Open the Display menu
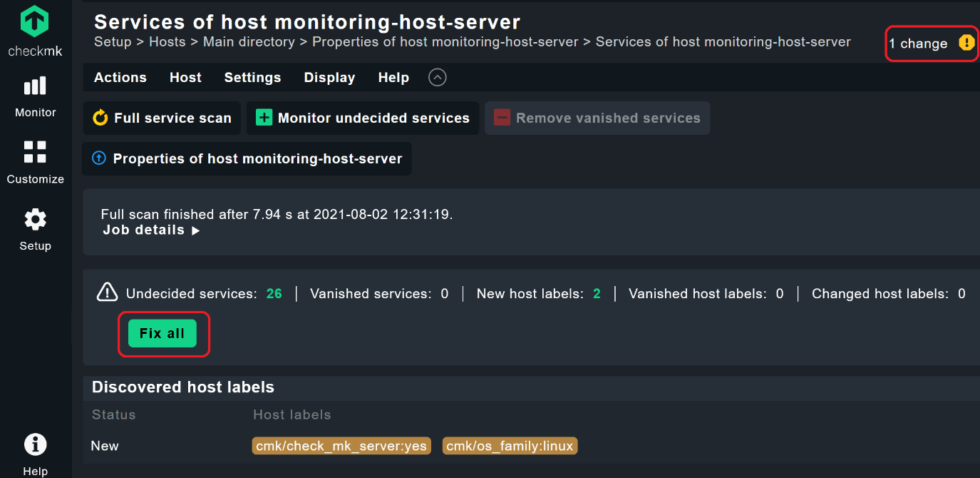 [329, 77]
